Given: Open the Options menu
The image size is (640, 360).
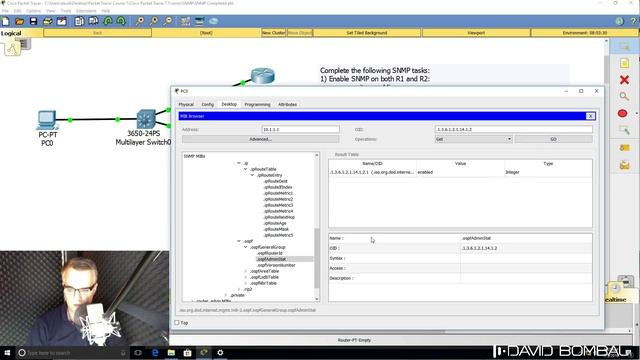Looking at the screenshot, I should [x=33, y=11].
